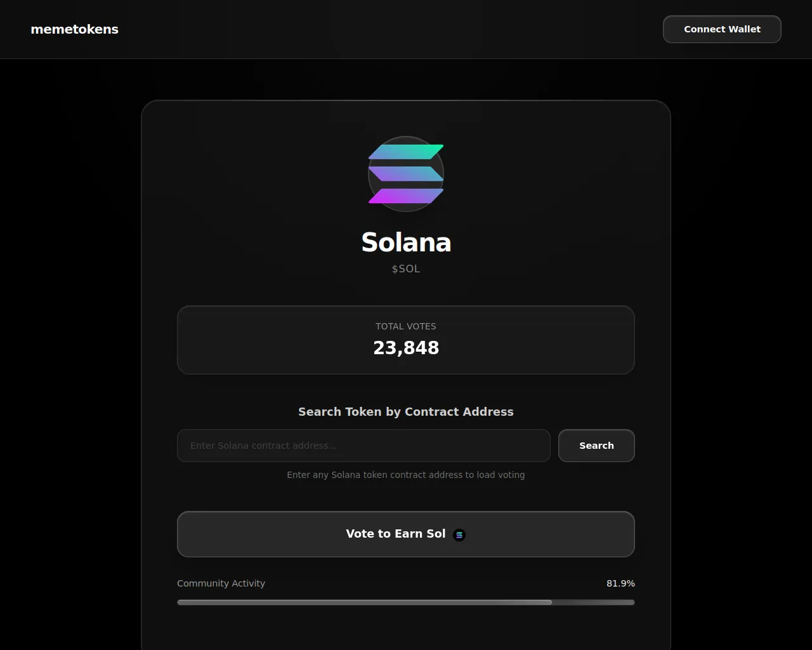Click the unfilled end of the activity bar
This screenshot has width=812, height=650.
coord(593,602)
